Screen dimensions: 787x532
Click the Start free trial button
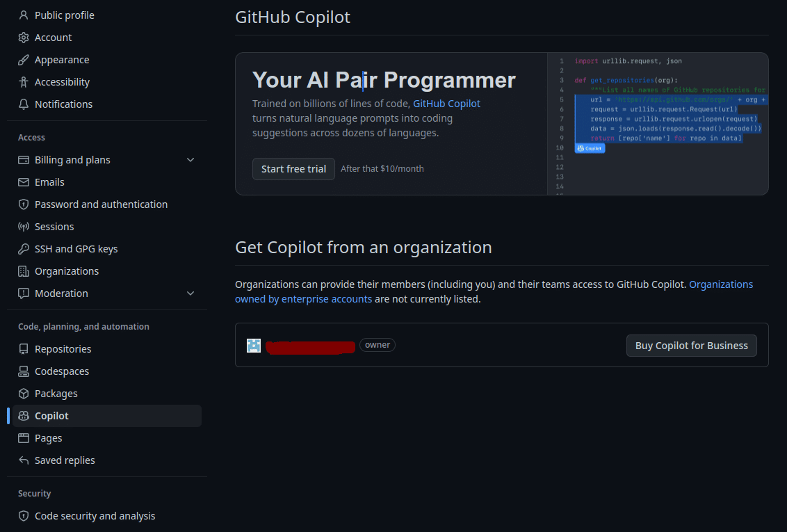293,169
